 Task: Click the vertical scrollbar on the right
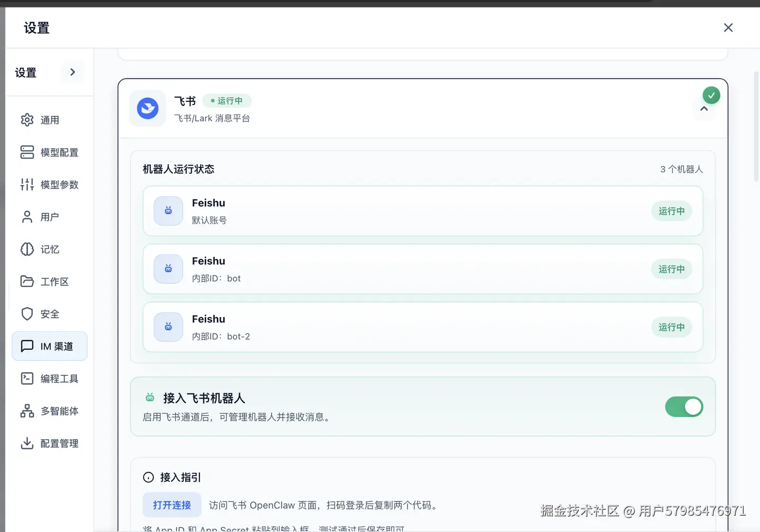pyautogui.click(x=756, y=127)
